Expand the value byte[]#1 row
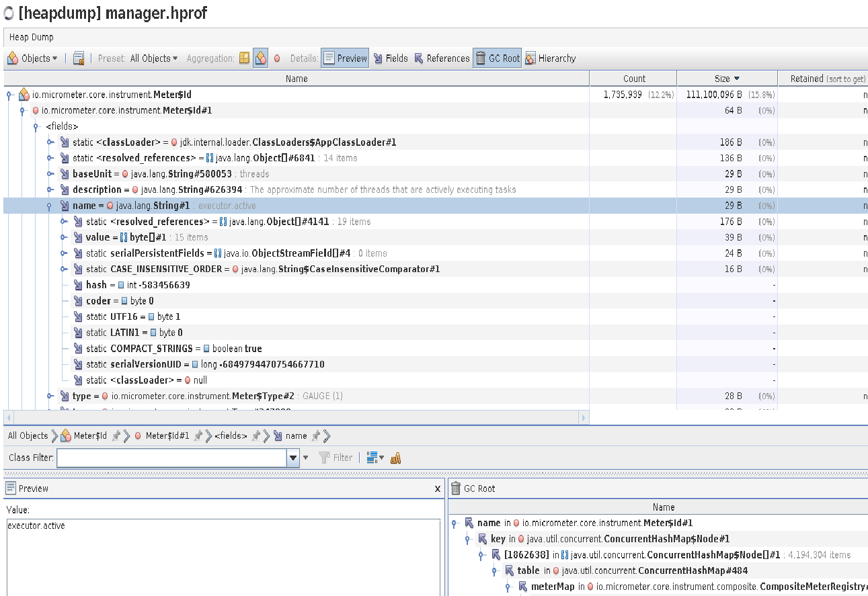The image size is (868, 596). click(64, 238)
